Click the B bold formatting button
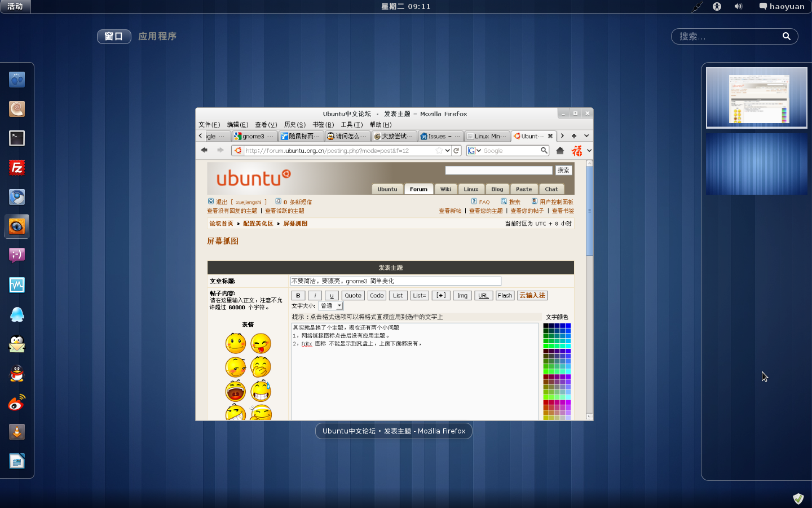The width and height of the screenshot is (812, 508). pos(298,295)
